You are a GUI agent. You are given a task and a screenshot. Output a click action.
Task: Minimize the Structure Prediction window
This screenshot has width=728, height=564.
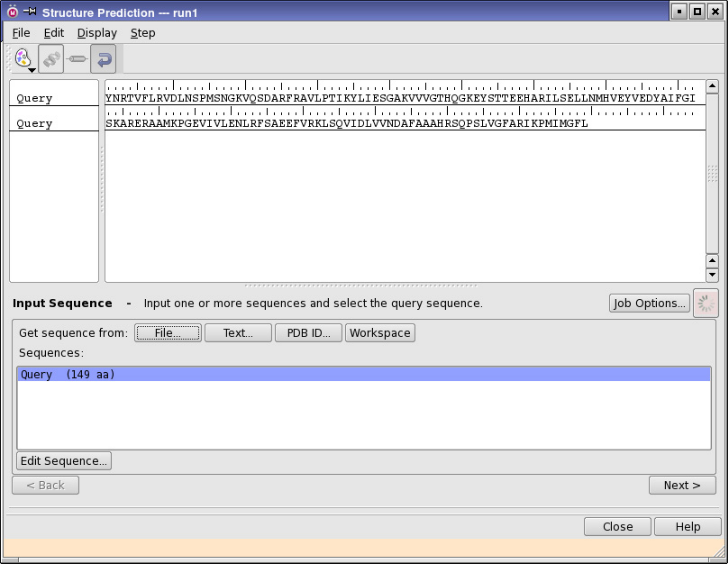pos(679,12)
